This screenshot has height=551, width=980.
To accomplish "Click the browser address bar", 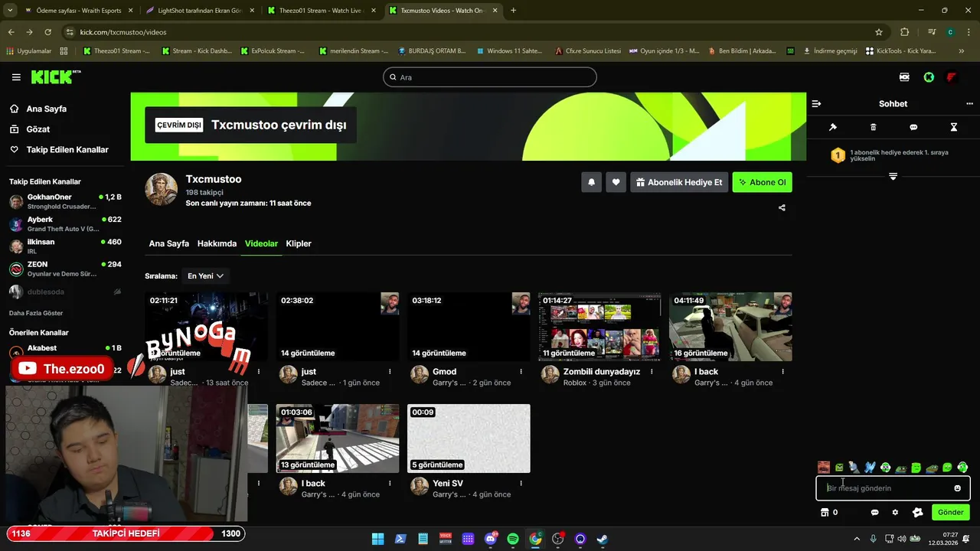I will pyautogui.click(x=475, y=32).
